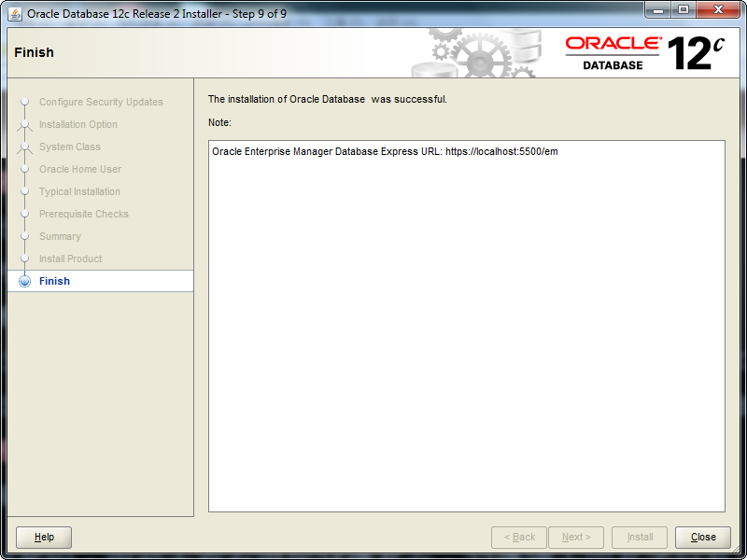Select the Configure Security Updates step
This screenshot has height=560, width=747.
[101, 102]
